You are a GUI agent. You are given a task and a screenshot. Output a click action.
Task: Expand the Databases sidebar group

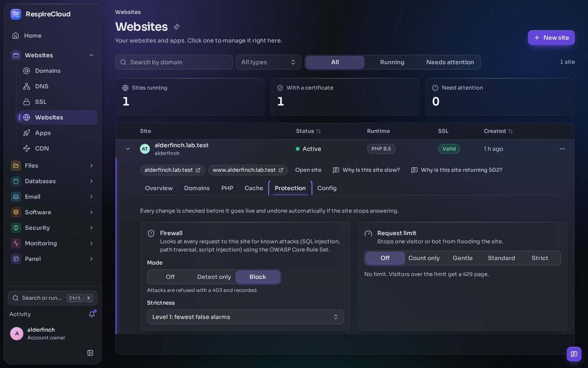pos(91,181)
